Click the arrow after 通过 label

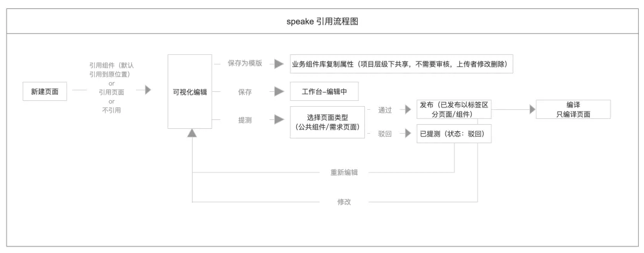[x=408, y=109]
